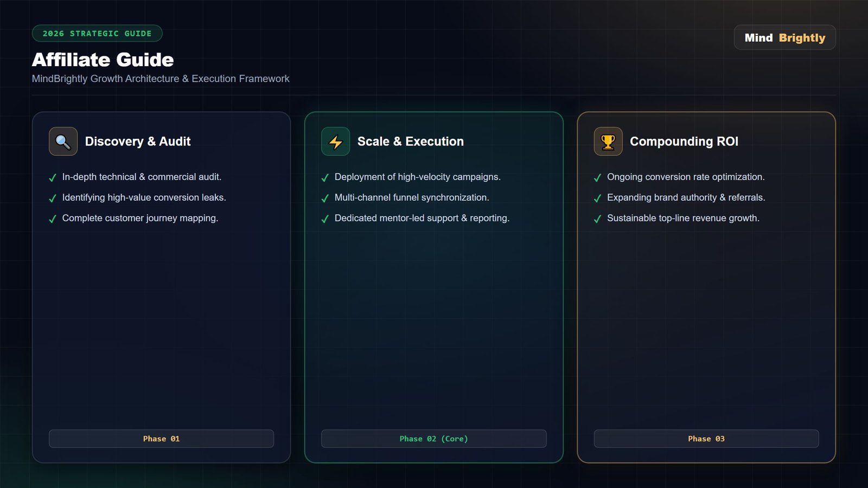Click checkmark beside In-depth technical audit
Screen dimensions: 868x488
point(53,178)
